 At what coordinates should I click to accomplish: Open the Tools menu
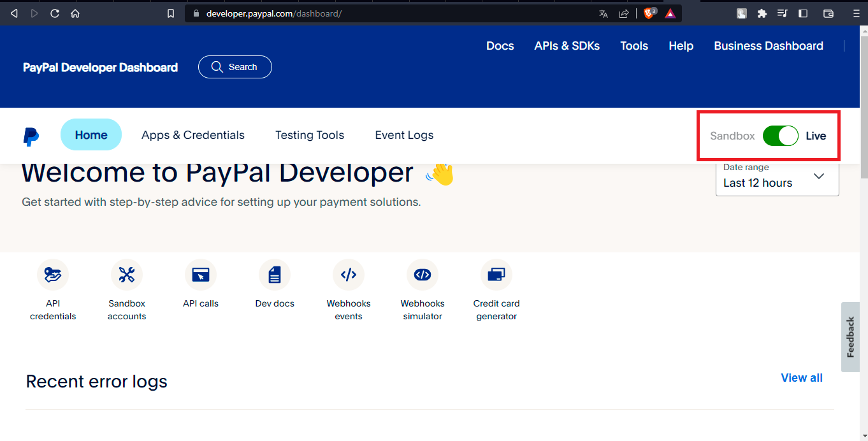(x=634, y=46)
